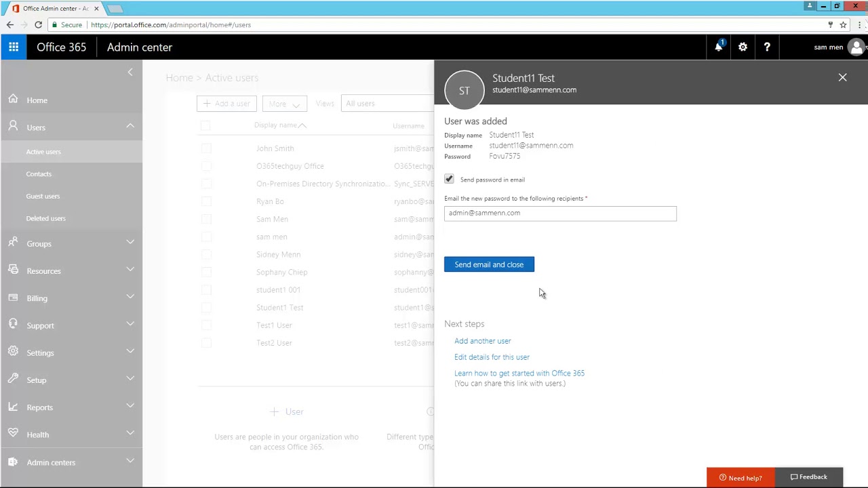
Task: Close the Student11 Test panel
Action: click(842, 77)
